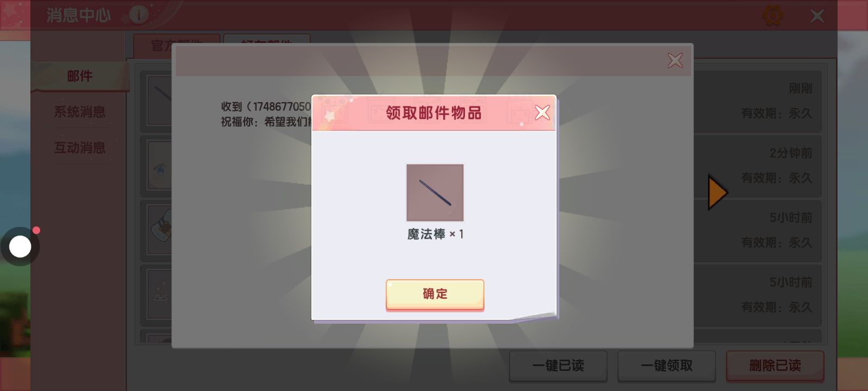Close the mail detail window
Screen dimensions: 868x391
click(x=675, y=60)
